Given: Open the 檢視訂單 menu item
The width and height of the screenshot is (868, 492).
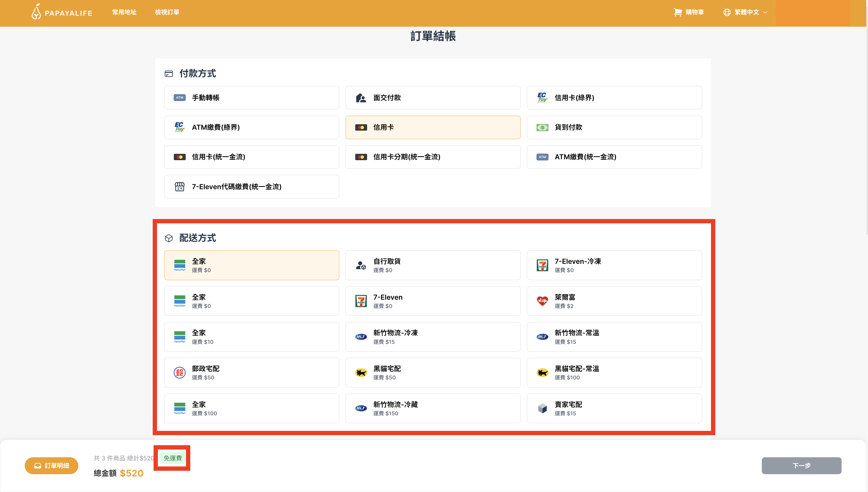Looking at the screenshot, I should click(167, 12).
